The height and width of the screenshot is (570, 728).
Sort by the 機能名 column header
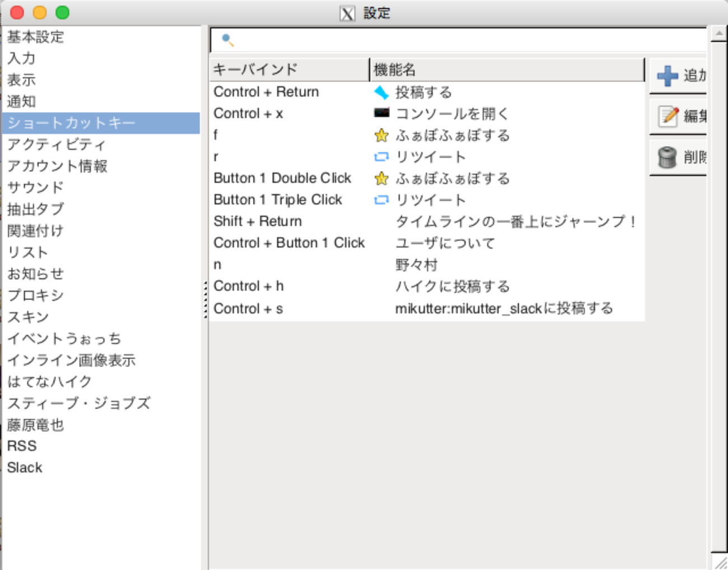(x=507, y=69)
